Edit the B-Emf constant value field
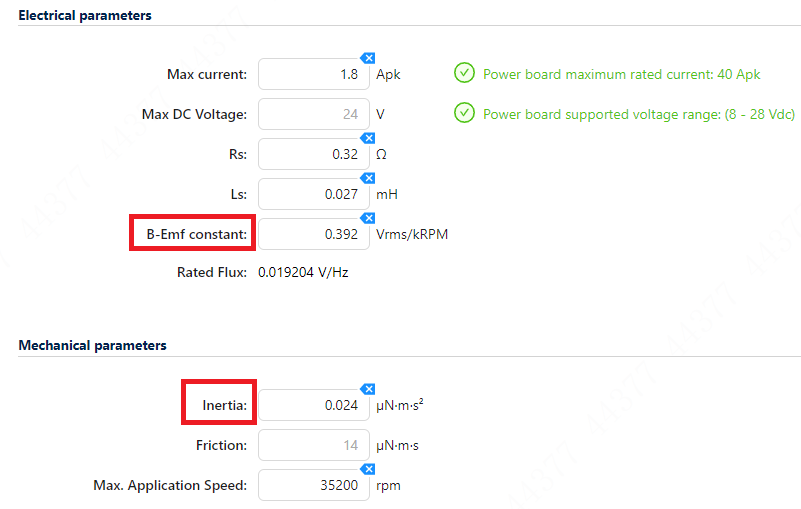Viewport: 801px width, 509px height. (x=313, y=234)
